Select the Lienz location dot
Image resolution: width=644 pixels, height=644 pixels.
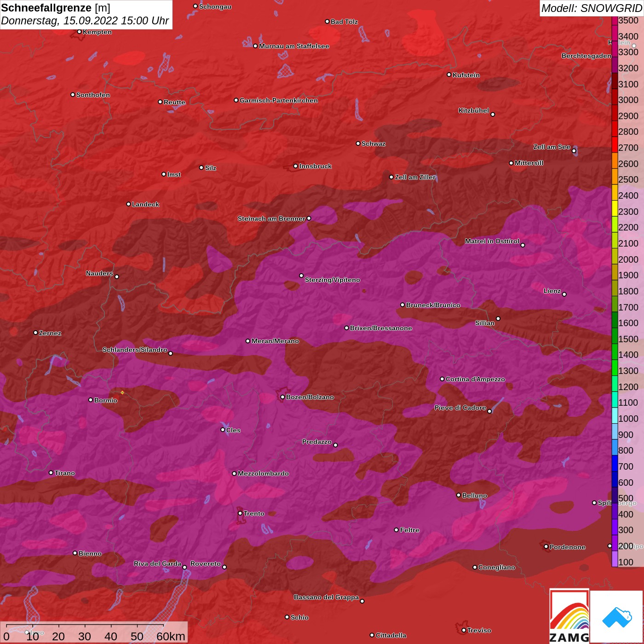564,294
